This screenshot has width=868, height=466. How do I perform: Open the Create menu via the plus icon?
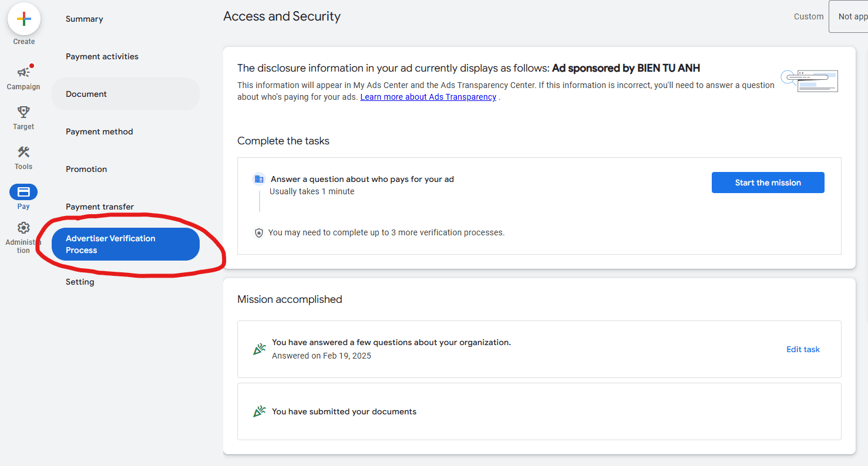[23, 18]
